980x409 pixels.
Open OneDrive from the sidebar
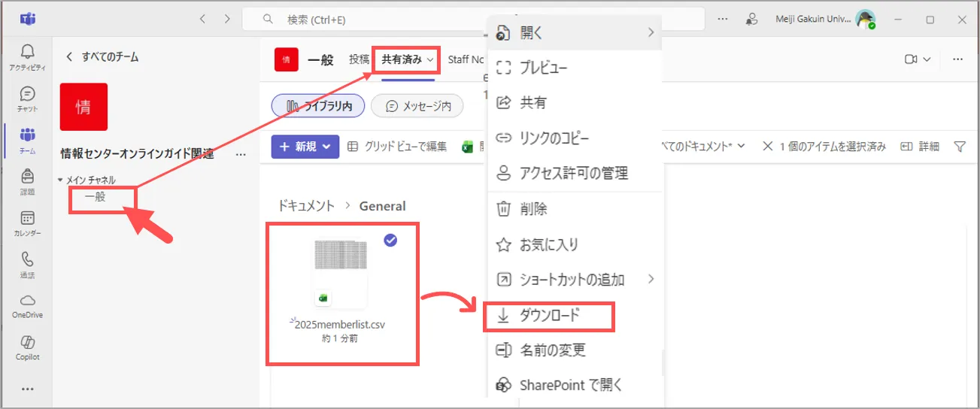pyautogui.click(x=28, y=306)
